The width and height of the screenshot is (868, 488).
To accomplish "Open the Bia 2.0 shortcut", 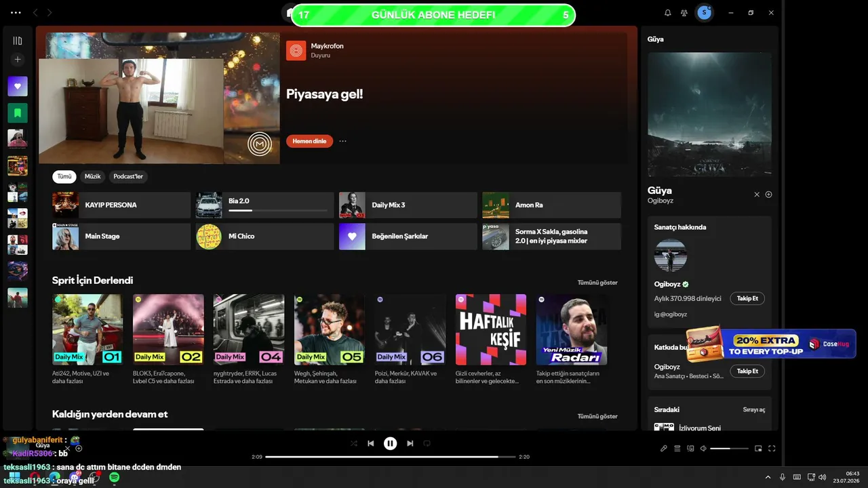I will click(x=264, y=205).
